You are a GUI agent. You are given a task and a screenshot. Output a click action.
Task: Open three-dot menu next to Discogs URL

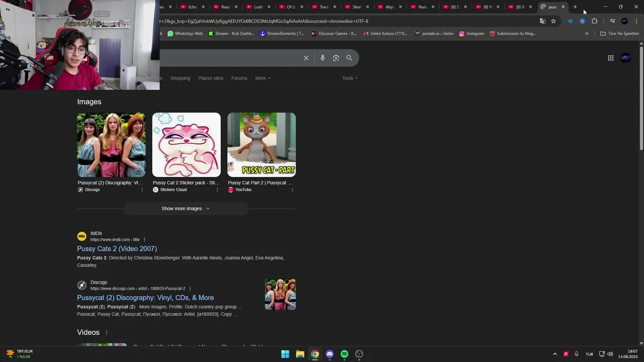pyautogui.click(x=190, y=289)
